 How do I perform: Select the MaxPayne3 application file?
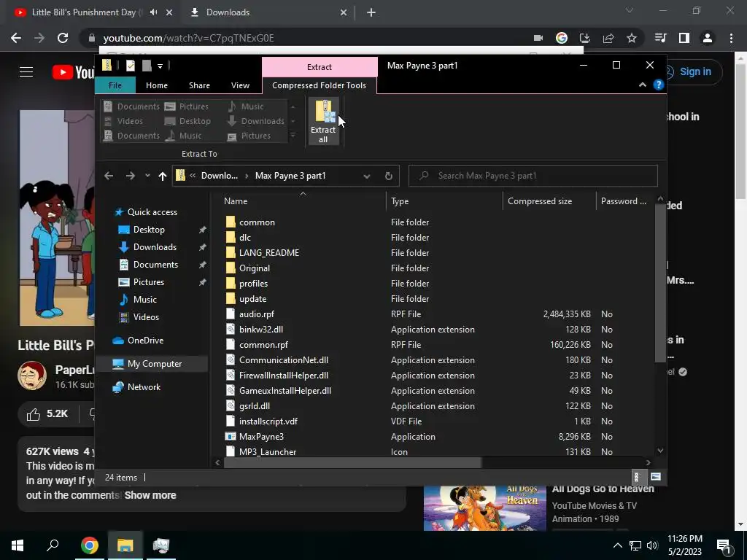click(261, 437)
